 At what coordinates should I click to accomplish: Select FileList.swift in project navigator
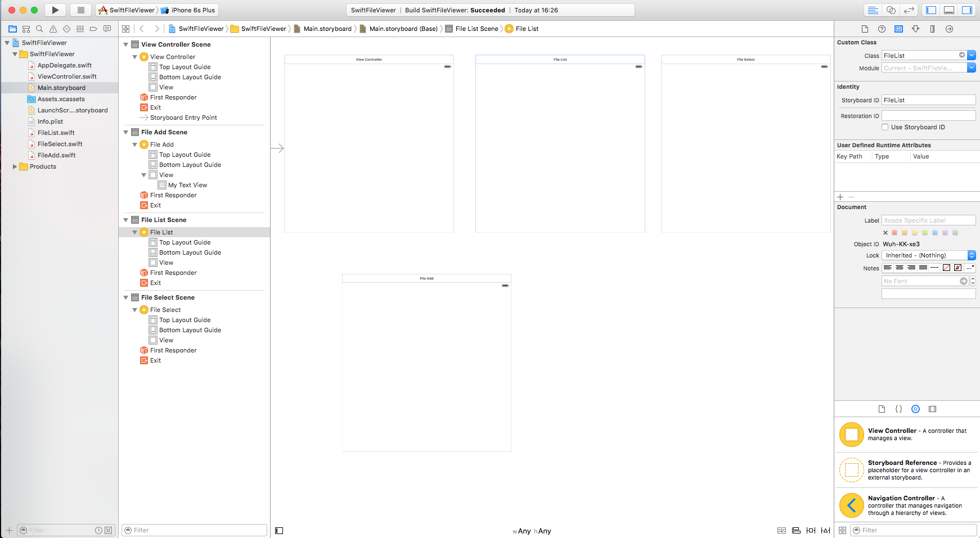pos(56,133)
